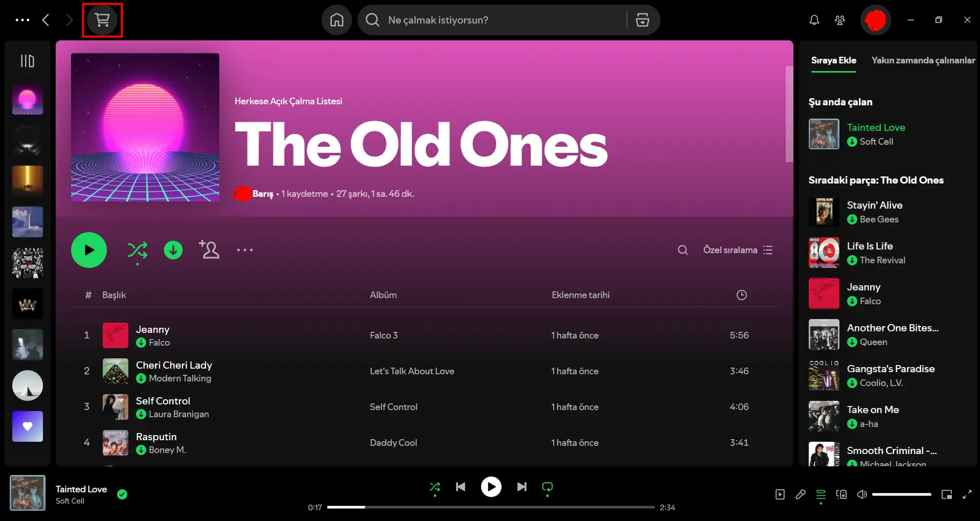This screenshot has height=521, width=980.
Task: Open Queen artist link in queue
Action: 874,342
